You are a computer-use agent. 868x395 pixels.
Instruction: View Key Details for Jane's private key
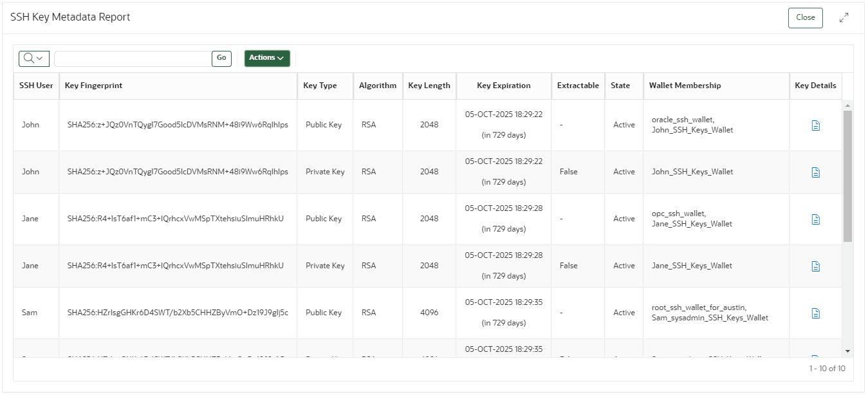[x=815, y=266]
